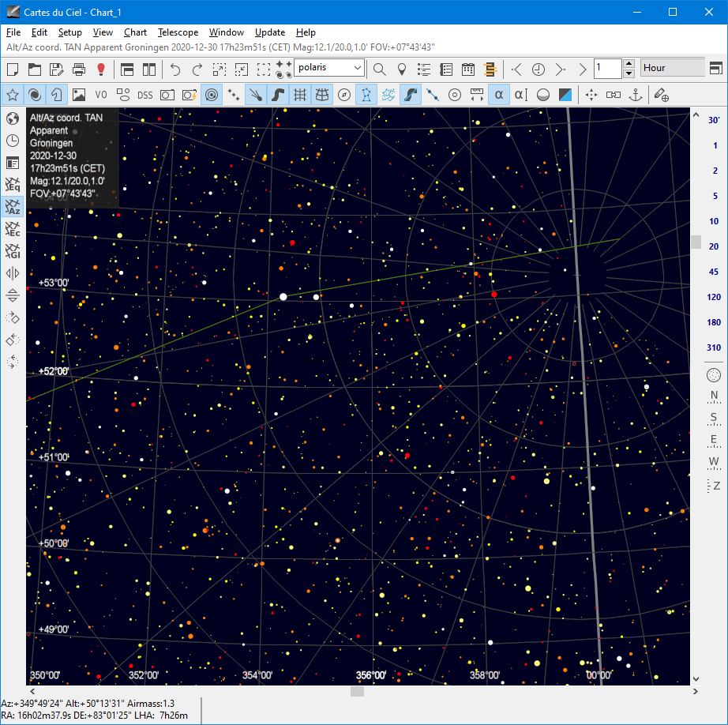Redo the last chart change

[x=197, y=69]
